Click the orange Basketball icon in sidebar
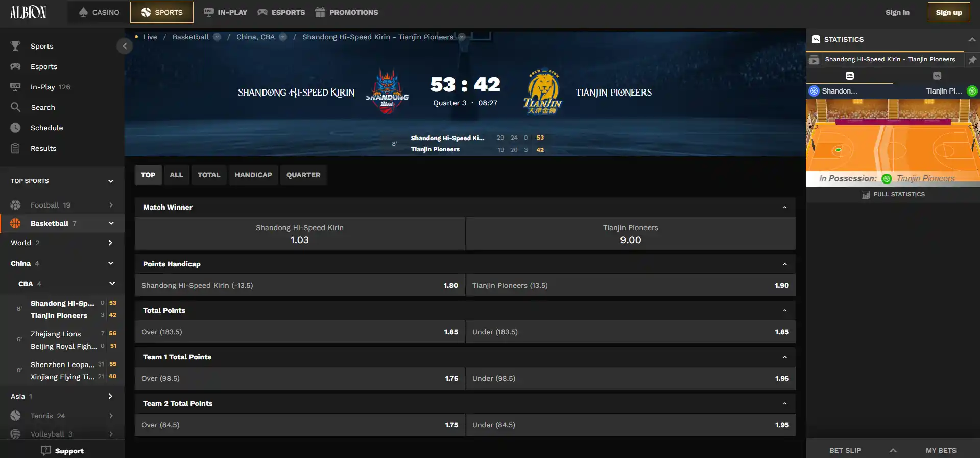Image resolution: width=980 pixels, height=458 pixels. [x=15, y=223]
